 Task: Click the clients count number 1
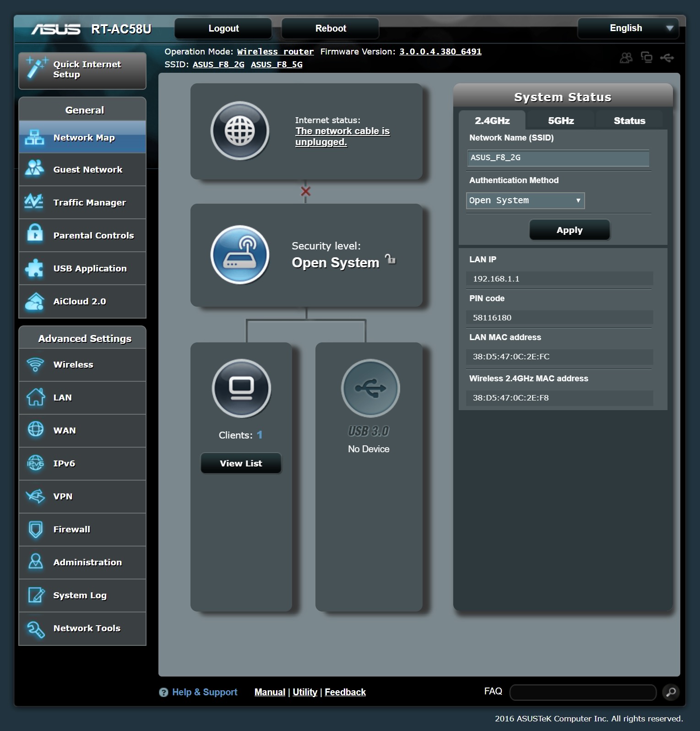click(x=260, y=435)
